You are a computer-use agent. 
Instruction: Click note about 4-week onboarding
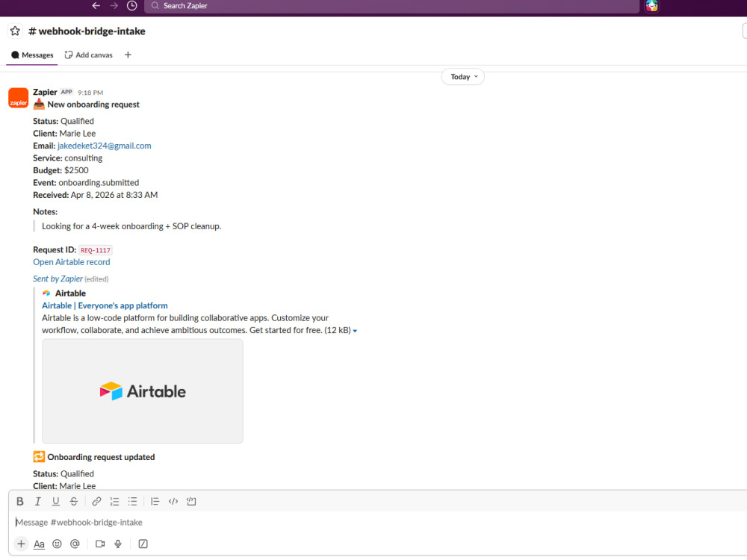[131, 227]
